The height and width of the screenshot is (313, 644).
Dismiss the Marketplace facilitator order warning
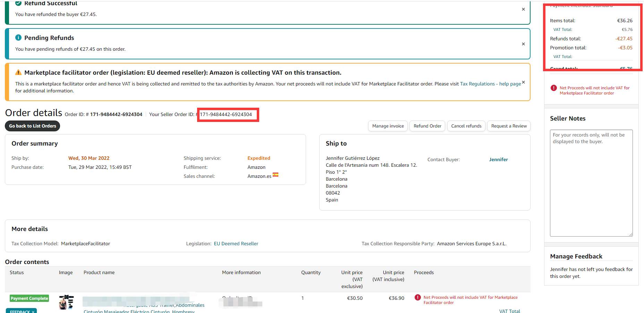coord(523,82)
